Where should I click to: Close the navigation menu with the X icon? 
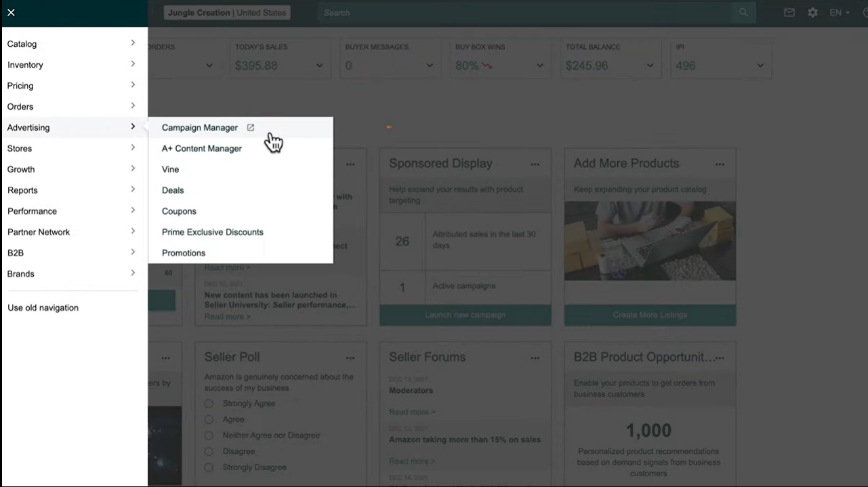[x=11, y=12]
